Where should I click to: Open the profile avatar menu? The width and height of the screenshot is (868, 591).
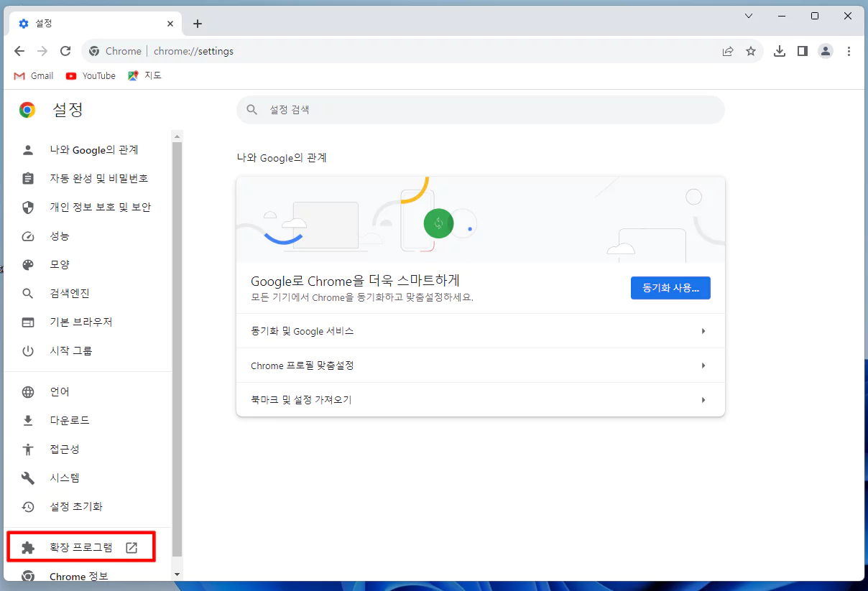click(826, 51)
